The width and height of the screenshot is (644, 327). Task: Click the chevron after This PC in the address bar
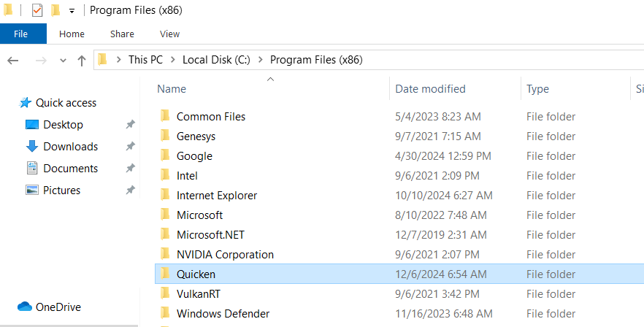click(172, 60)
